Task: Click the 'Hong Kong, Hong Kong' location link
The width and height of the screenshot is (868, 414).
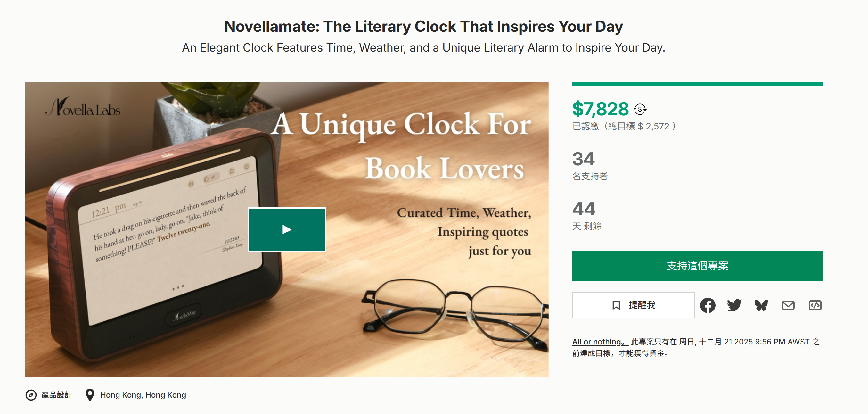Action: 143,395
